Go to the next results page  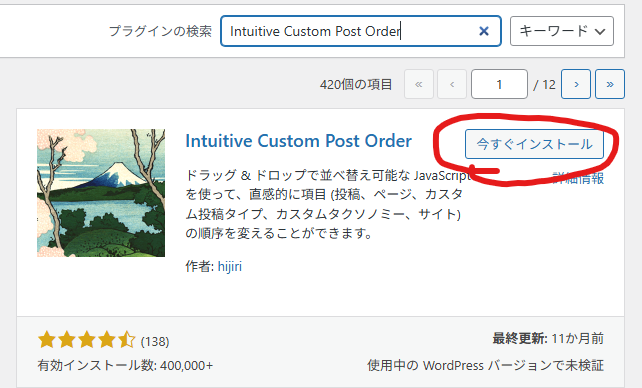coord(576,84)
